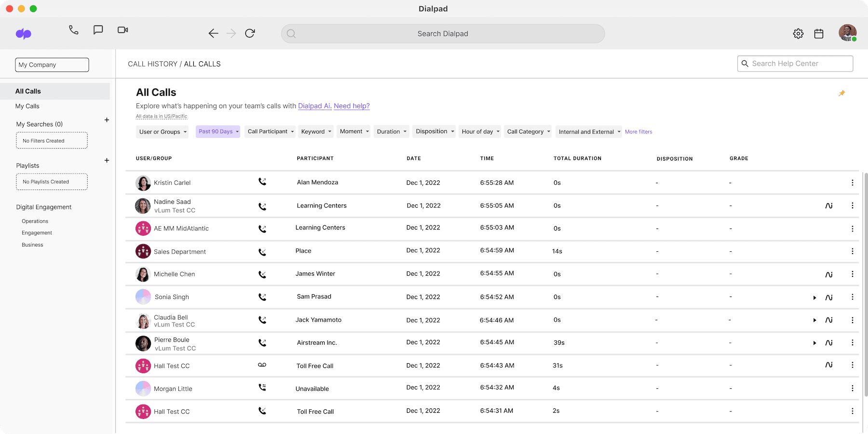The height and width of the screenshot is (434, 868).
Task: Click the refresh arrow icon
Action: 250,33
